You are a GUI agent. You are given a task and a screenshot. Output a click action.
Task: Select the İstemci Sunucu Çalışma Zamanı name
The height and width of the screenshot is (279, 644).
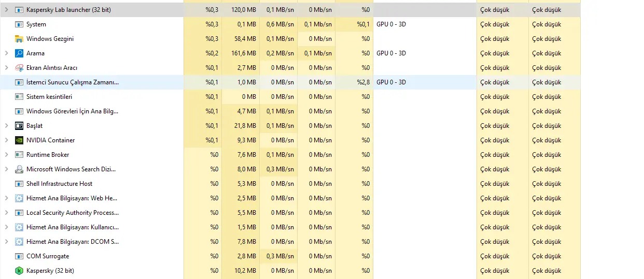[x=73, y=82]
